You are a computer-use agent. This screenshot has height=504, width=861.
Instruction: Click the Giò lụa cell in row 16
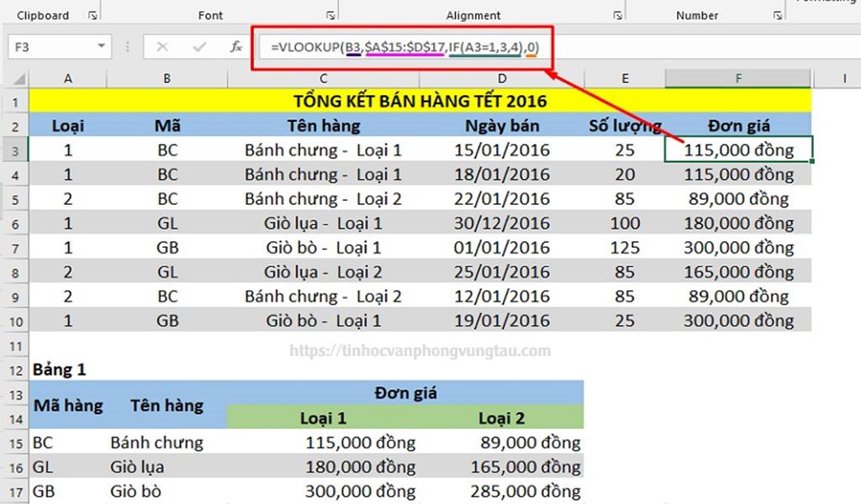pyautogui.click(x=167, y=467)
